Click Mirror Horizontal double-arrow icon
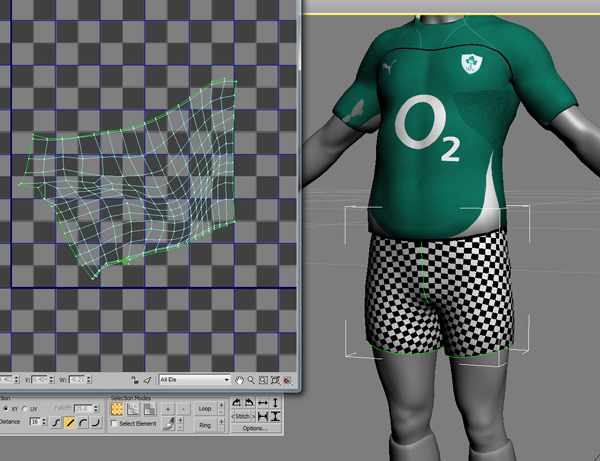Image resolution: width=600 pixels, height=461 pixels. [262, 402]
